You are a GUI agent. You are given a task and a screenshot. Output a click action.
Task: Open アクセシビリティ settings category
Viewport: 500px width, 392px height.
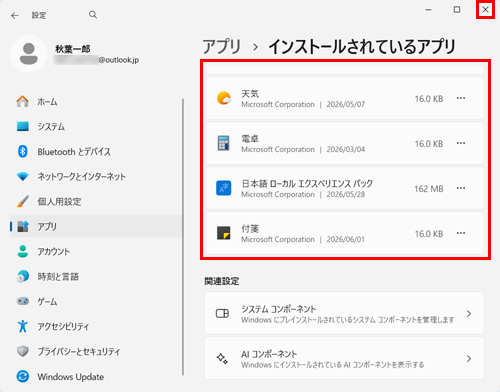pyautogui.click(x=96, y=326)
